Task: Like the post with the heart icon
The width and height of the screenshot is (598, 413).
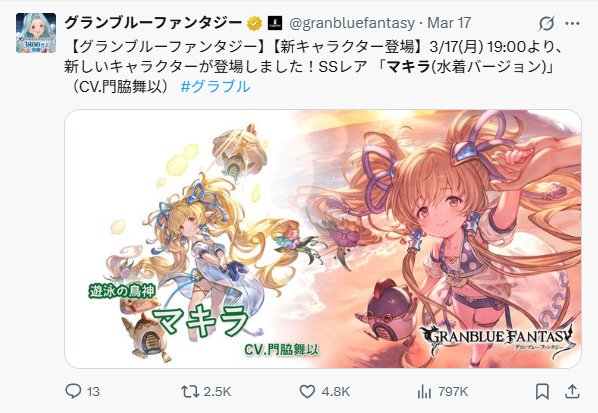Action: [307, 391]
